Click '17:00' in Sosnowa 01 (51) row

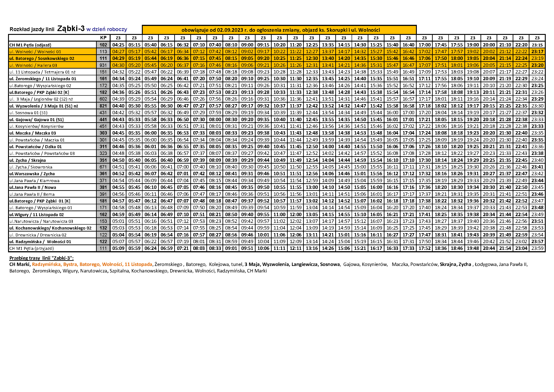tap(408, 113)
